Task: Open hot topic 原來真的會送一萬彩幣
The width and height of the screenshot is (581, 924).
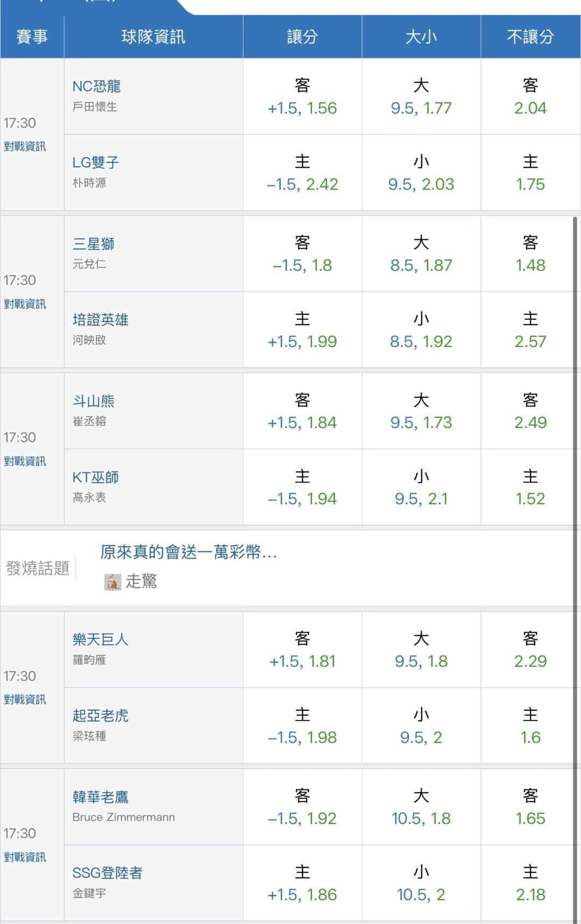Action: (188, 552)
